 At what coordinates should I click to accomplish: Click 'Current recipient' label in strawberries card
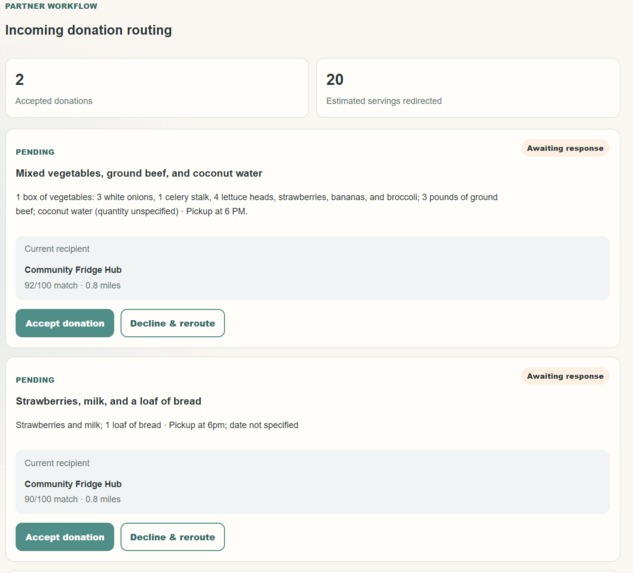point(57,463)
